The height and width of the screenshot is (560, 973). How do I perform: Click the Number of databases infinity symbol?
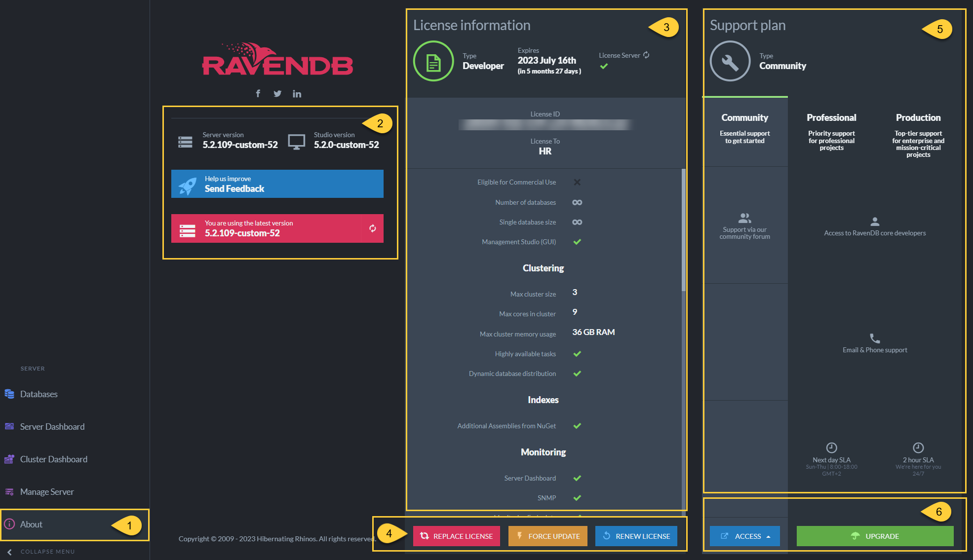click(577, 202)
